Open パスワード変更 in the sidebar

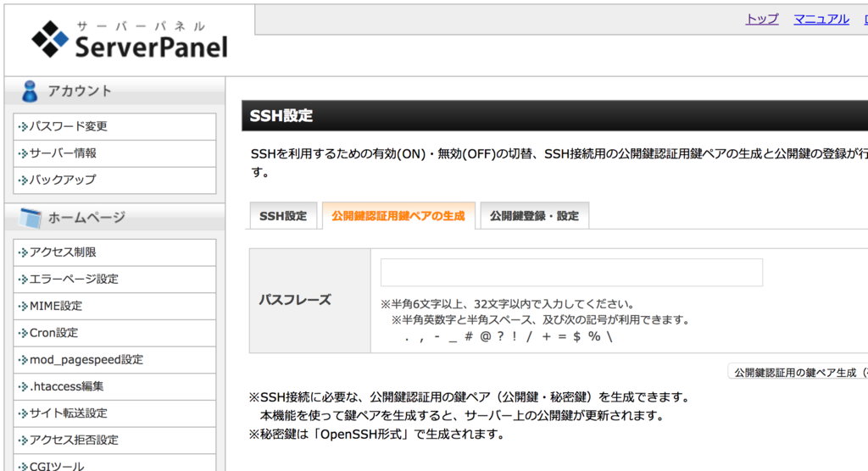(x=114, y=127)
